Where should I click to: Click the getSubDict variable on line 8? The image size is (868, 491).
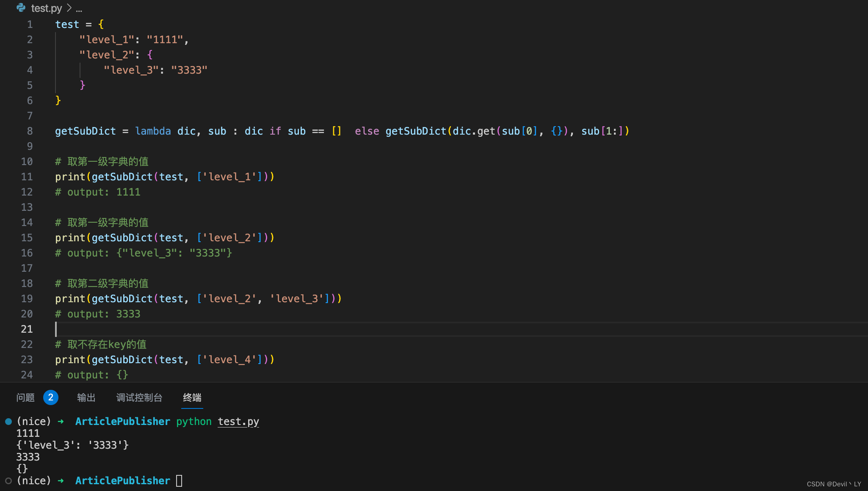click(x=85, y=131)
